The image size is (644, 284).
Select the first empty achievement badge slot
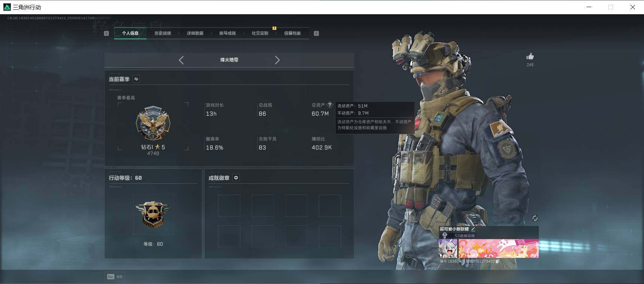click(x=229, y=205)
